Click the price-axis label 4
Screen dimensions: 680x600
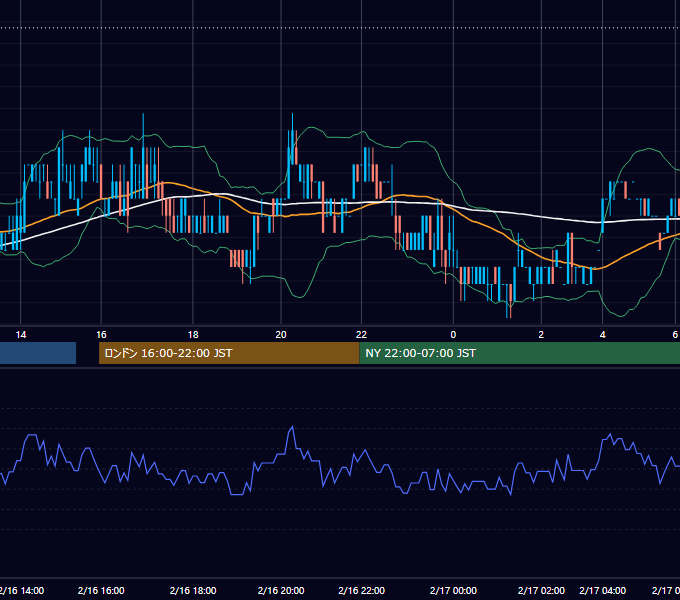click(x=602, y=335)
